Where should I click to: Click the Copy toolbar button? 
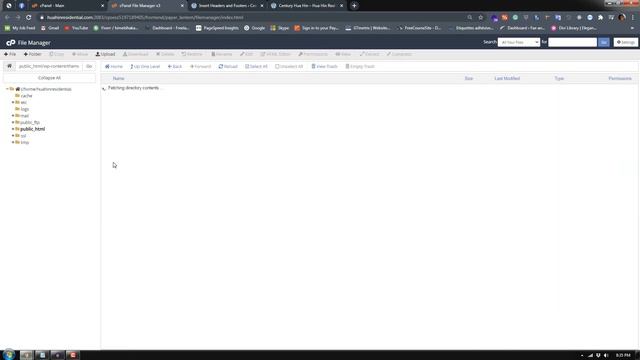point(57,54)
